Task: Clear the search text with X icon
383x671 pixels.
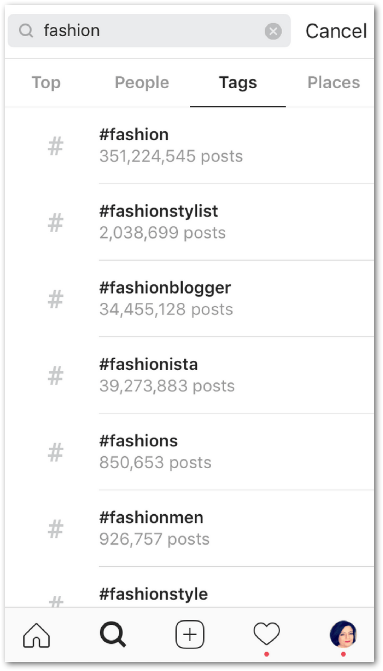Action: (x=273, y=31)
